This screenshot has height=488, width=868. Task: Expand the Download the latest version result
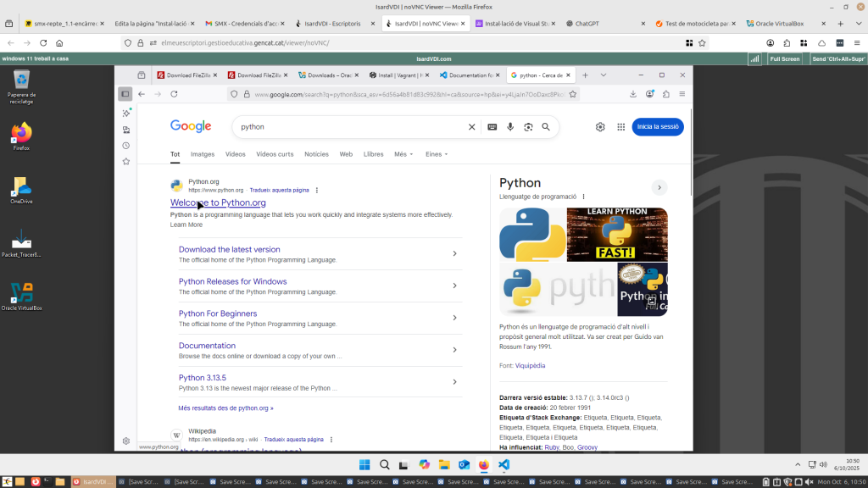coord(454,253)
